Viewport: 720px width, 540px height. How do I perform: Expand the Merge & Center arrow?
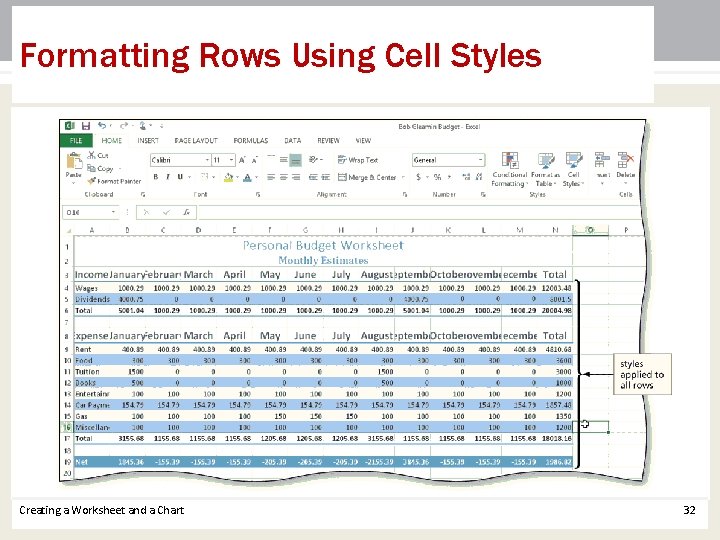[x=403, y=177]
